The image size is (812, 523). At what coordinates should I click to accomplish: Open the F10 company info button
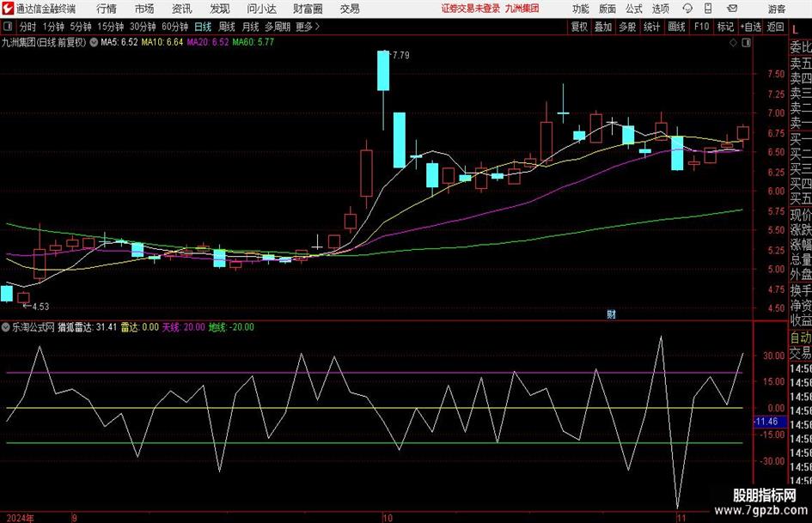[701, 27]
